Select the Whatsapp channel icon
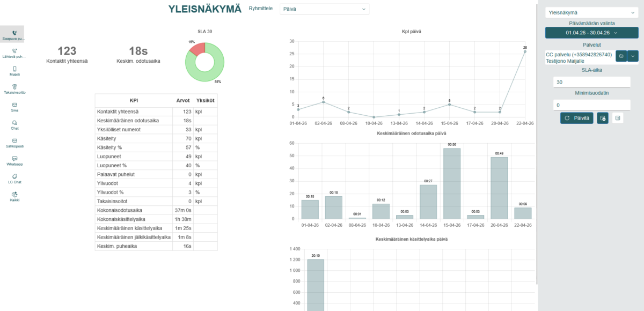Image resolution: width=644 pixels, height=311 pixels. [14, 161]
